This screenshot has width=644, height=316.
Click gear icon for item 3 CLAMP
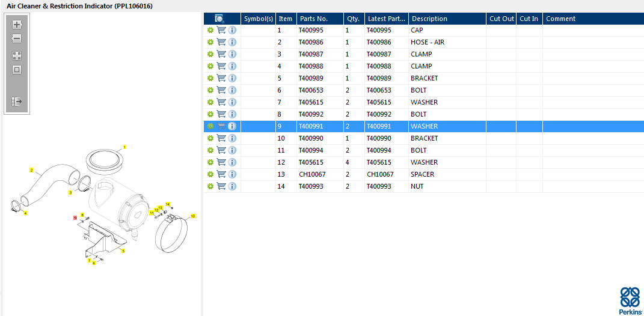coord(210,54)
